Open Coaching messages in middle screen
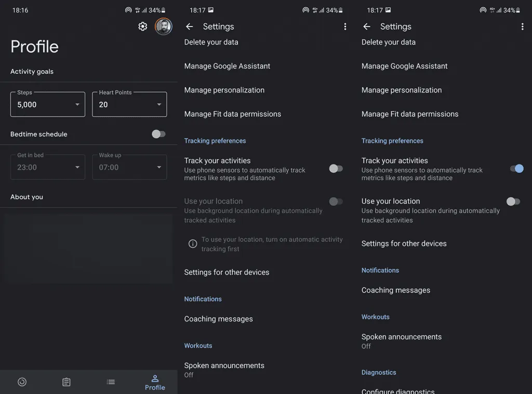 coord(219,319)
